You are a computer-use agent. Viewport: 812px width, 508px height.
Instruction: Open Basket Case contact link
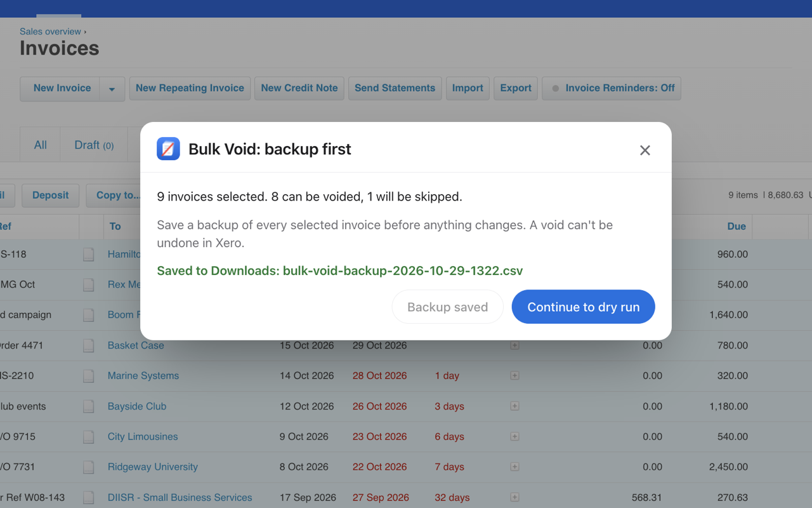(x=136, y=345)
